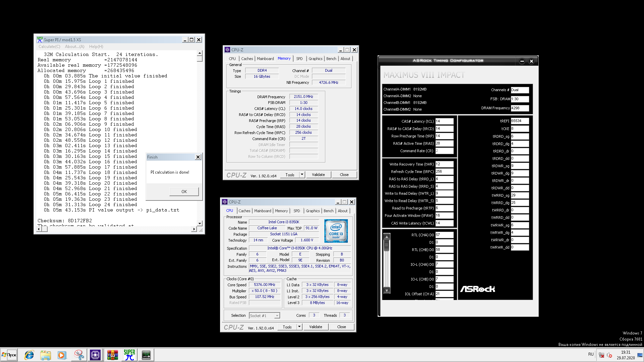Open Windows Explorer folder icon in taskbar
The width and height of the screenshot is (644, 362).
(x=45, y=355)
